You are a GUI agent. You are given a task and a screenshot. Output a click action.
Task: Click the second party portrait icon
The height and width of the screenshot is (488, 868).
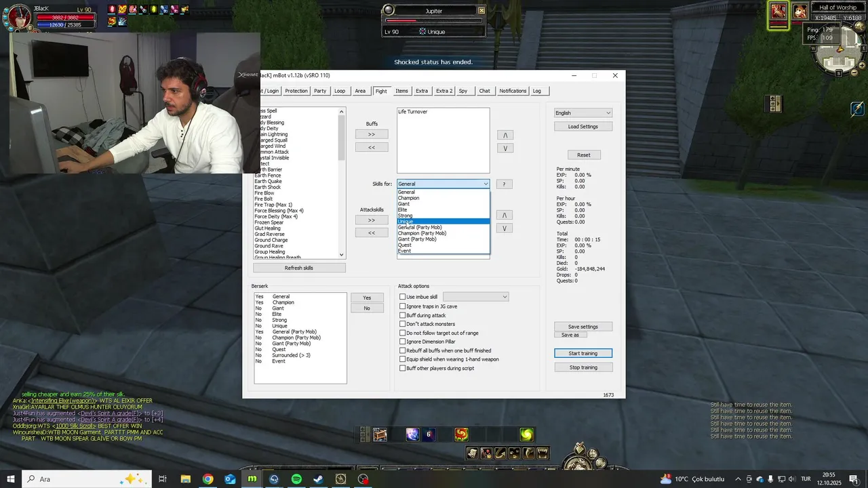(800, 12)
